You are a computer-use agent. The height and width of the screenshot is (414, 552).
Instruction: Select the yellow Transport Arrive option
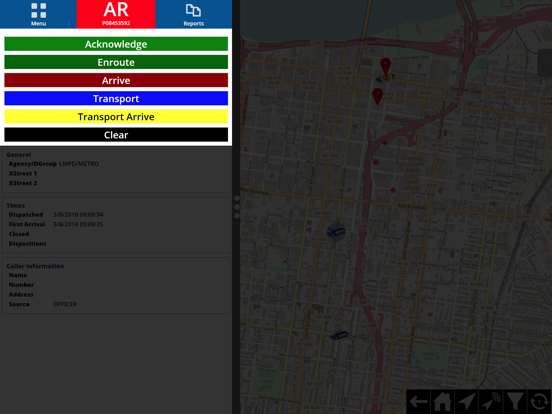[x=116, y=117]
